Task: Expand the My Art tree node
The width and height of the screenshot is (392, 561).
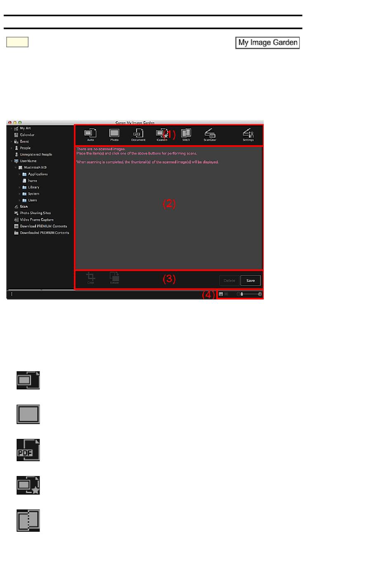Action: coord(12,129)
